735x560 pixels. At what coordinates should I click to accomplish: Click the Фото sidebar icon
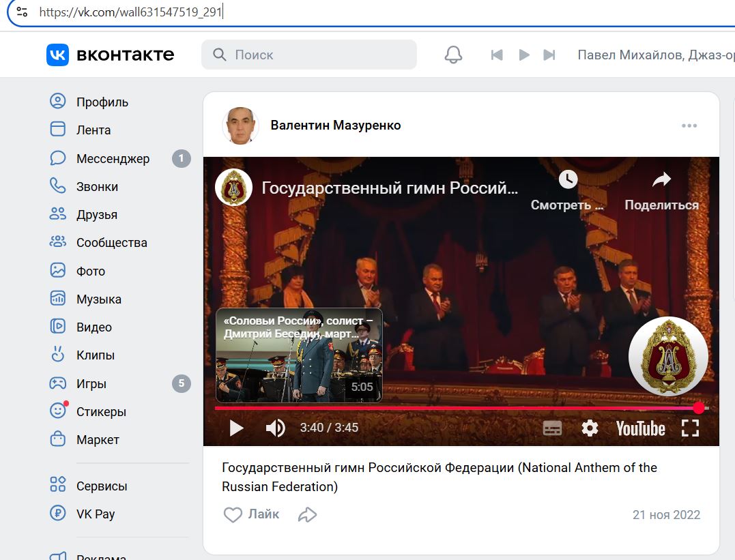[57, 270]
